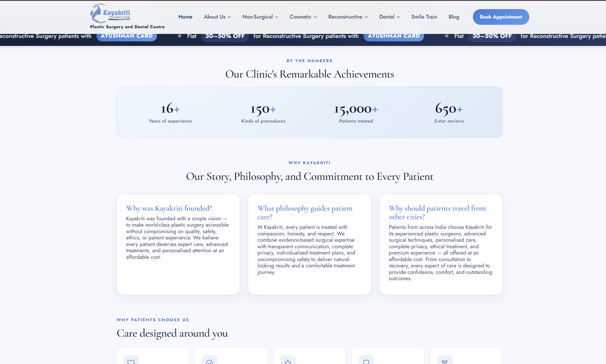Viewport: 606px width, 364px height.
Task: Click 'Why was Kayakriti founded?' card title
Action: point(169,208)
